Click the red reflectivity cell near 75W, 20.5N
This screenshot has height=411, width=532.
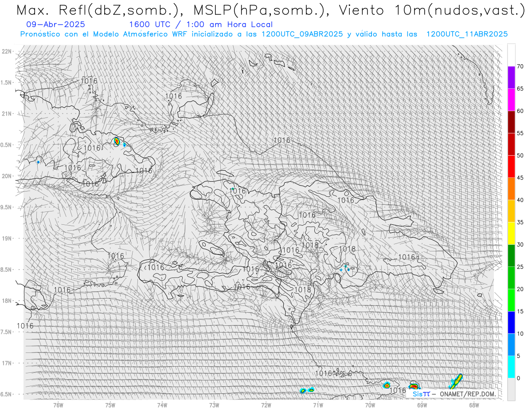tap(117, 141)
